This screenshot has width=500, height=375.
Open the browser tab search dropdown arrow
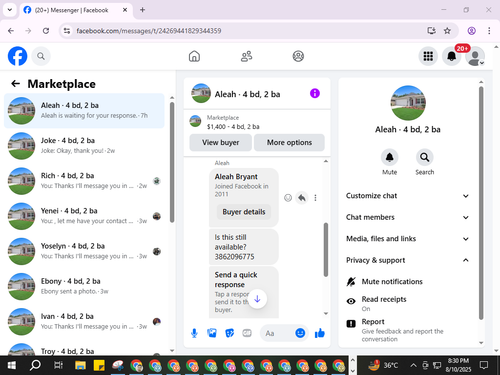pos(10,10)
